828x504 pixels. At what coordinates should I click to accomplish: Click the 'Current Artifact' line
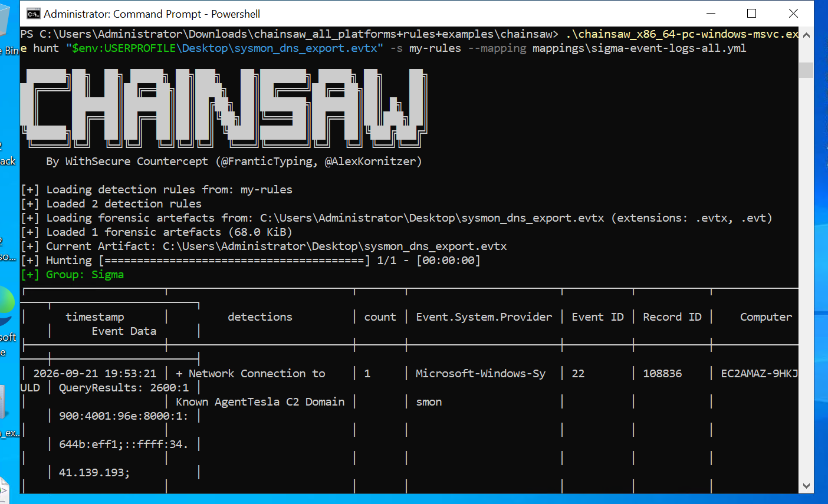point(264,246)
